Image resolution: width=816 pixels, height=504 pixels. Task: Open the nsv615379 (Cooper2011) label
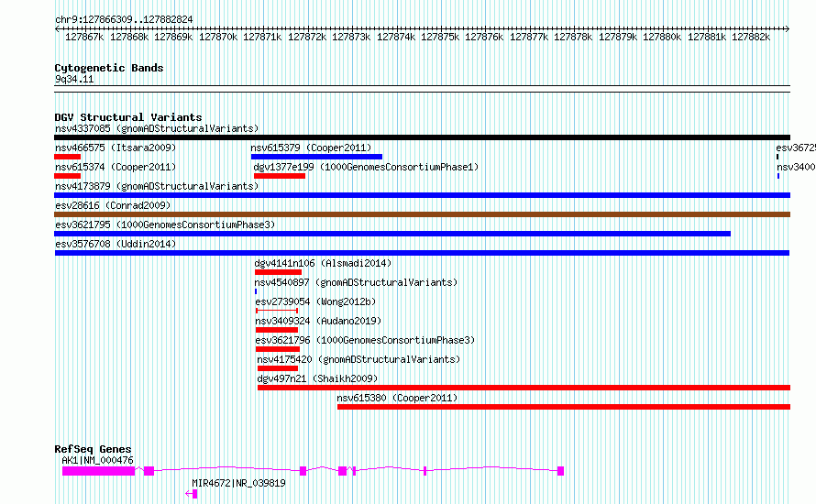click(x=311, y=148)
